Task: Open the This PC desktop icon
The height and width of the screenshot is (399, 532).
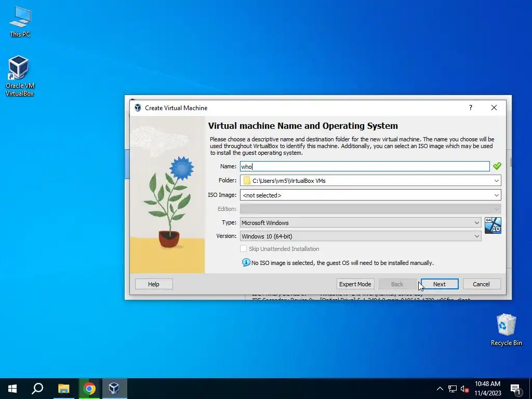Action: pos(20,22)
